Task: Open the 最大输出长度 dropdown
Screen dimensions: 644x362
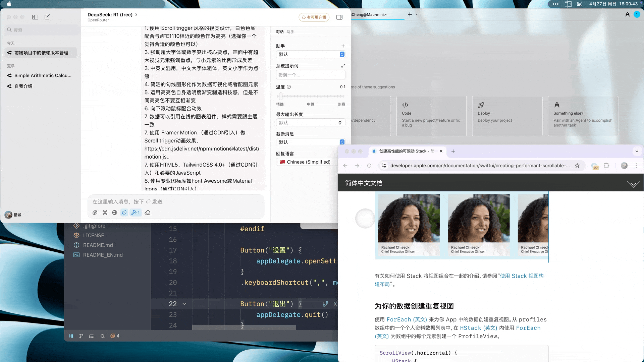Action: point(310,123)
